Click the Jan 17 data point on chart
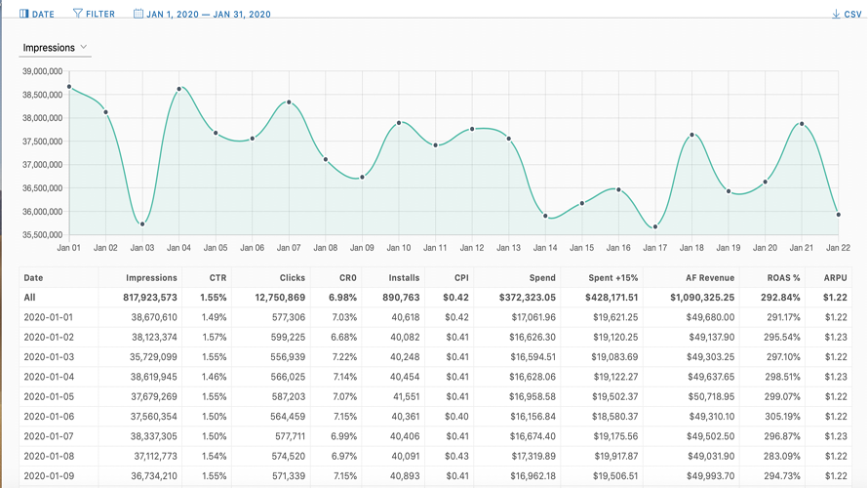 click(655, 227)
